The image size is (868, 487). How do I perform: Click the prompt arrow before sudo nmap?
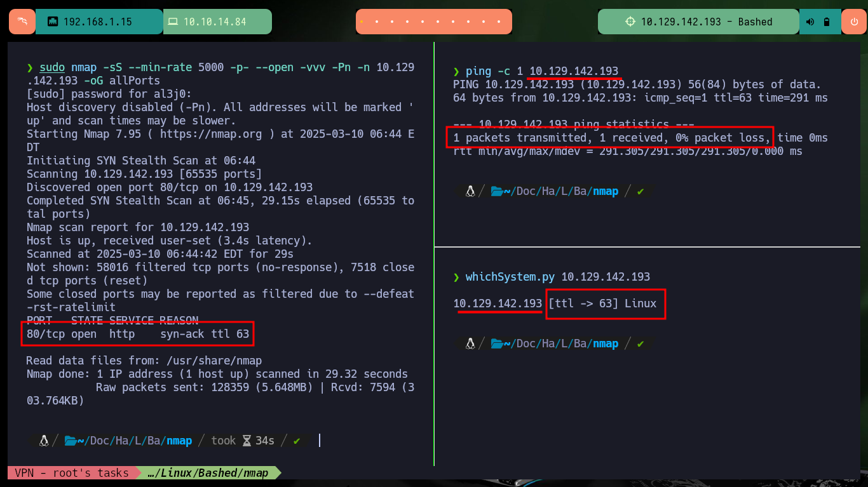pos(30,67)
